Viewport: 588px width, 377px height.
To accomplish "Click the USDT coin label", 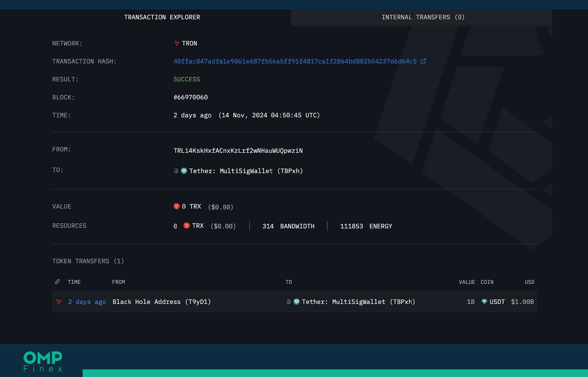I will 497,302.
